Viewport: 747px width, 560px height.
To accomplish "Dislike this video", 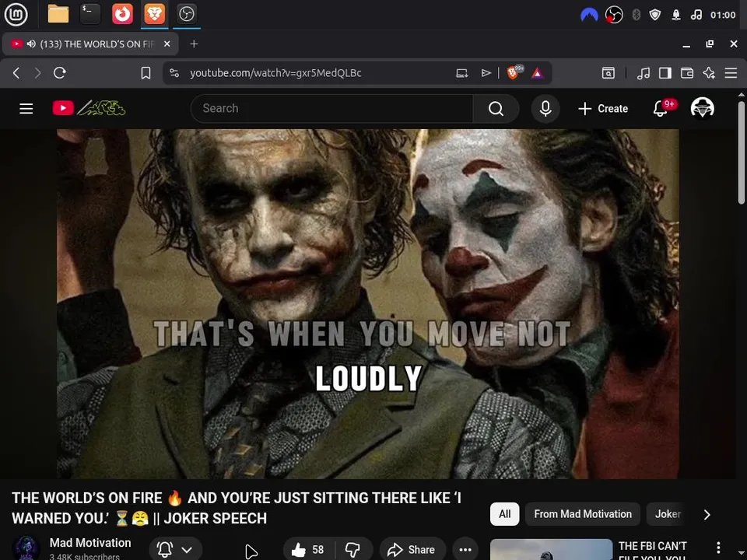I will pyautogui.click(x=353, y=550).
